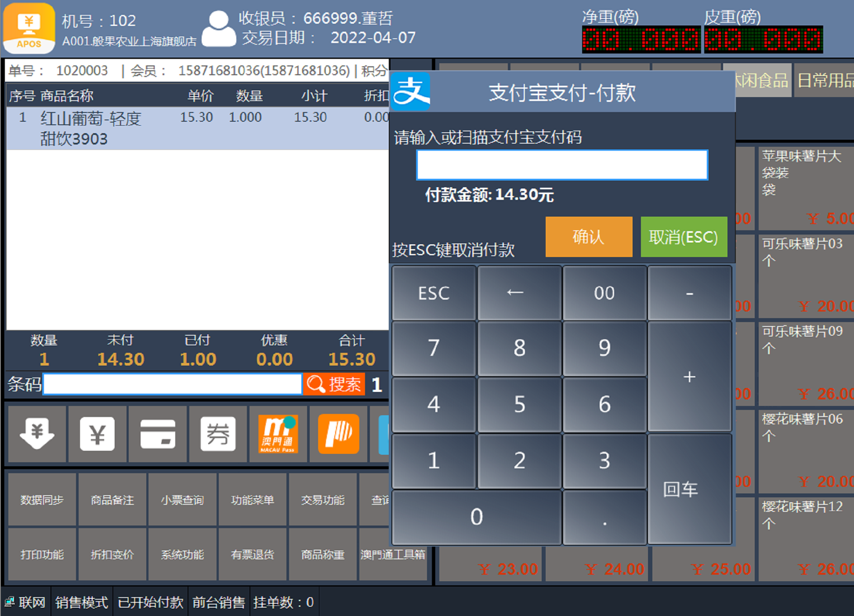This screenshot has width=854, height=616.
Task: Click the orange 确认 confirm button
Action: pos(588,237)
